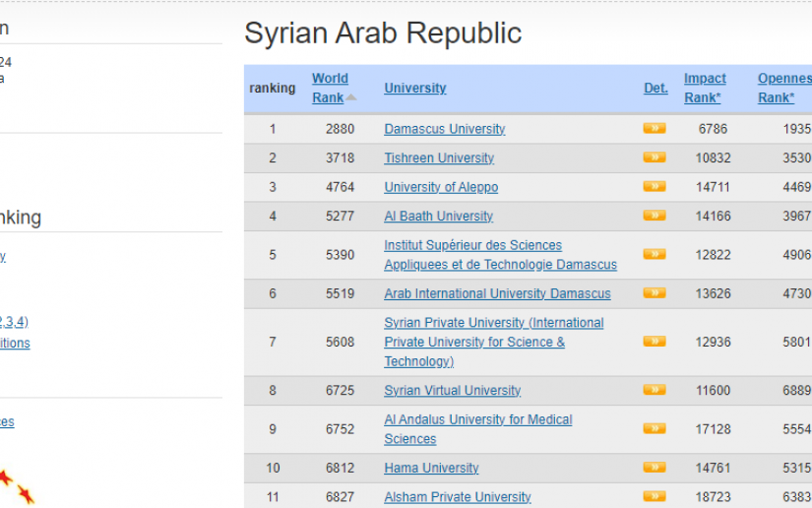
Task: Open details icon for Hama University
Action: [655, 468]
